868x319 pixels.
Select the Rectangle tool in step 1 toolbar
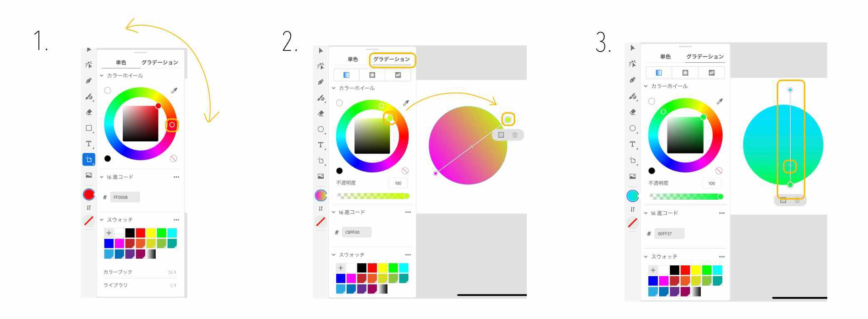point(89,128)
